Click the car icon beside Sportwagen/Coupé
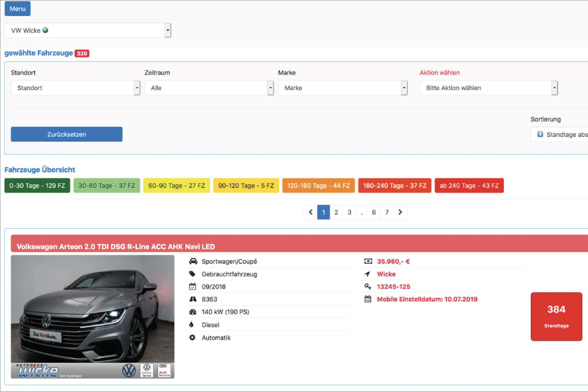Image resolution: width=588 pixels, height=392 pixels. coord(193,261)
